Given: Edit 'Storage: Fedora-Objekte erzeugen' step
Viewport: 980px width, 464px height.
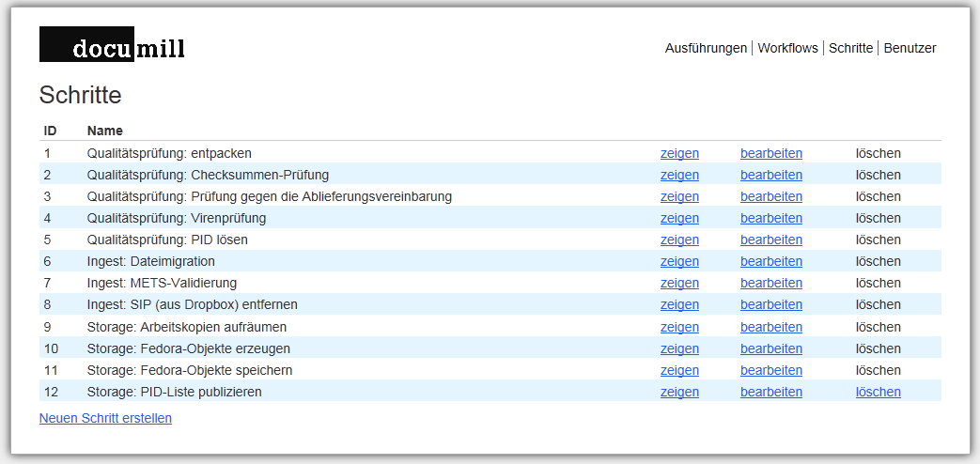Looking at the screenshot, I should (770, 348).
